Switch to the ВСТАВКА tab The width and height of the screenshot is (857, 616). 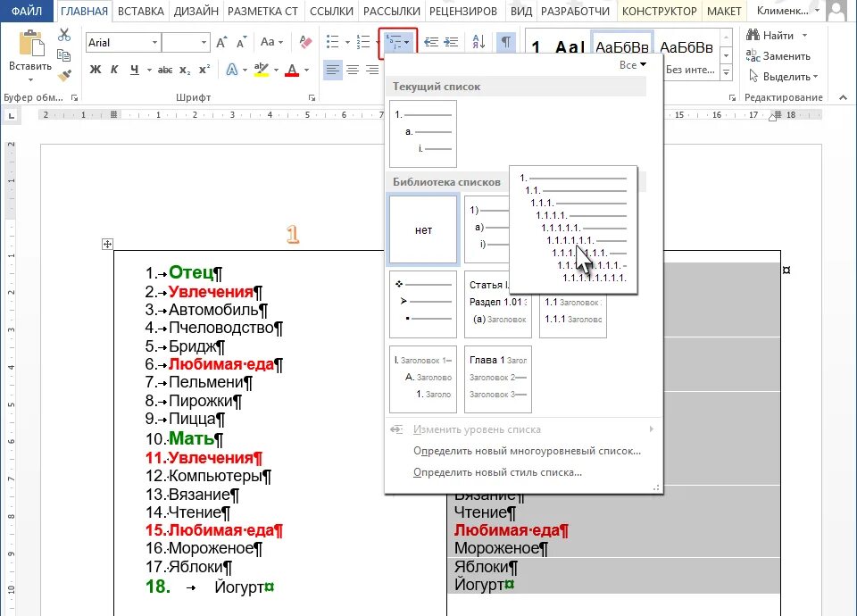point(140,11)
